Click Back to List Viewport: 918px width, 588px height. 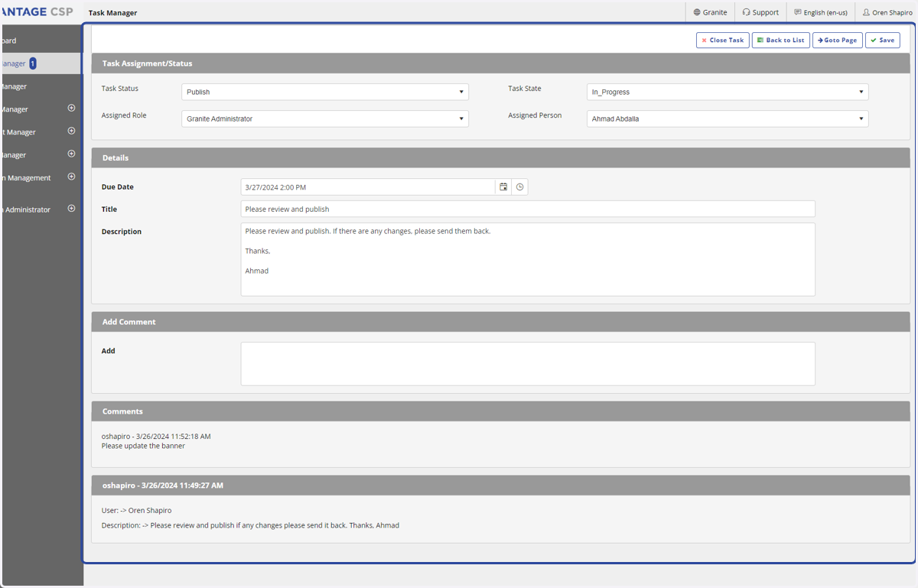pyautogui.click(x=781, y=40)
